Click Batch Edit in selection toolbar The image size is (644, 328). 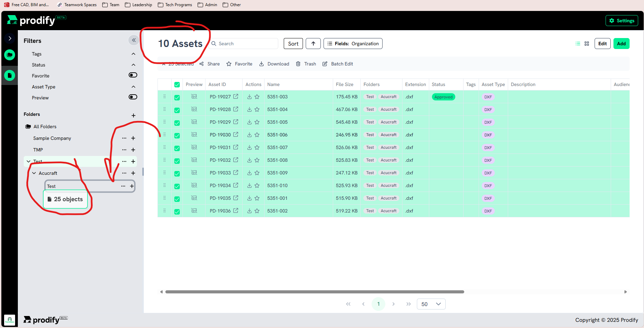coord(338,64)
